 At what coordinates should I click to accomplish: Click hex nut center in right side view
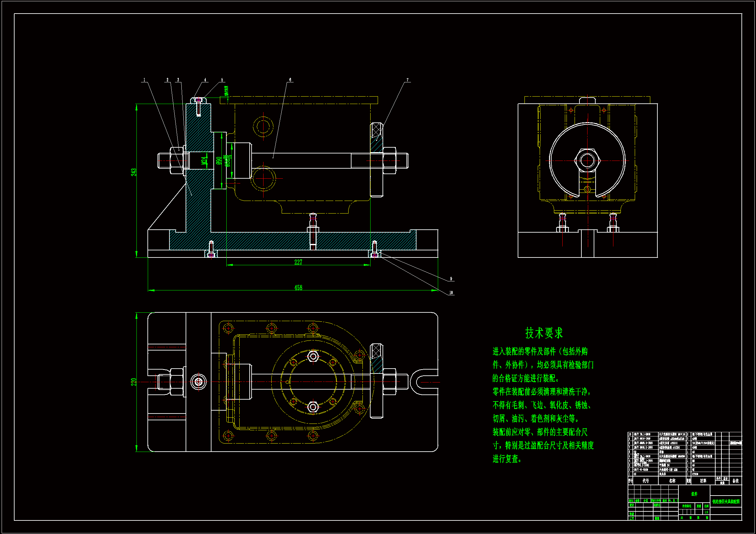point(588,161)
